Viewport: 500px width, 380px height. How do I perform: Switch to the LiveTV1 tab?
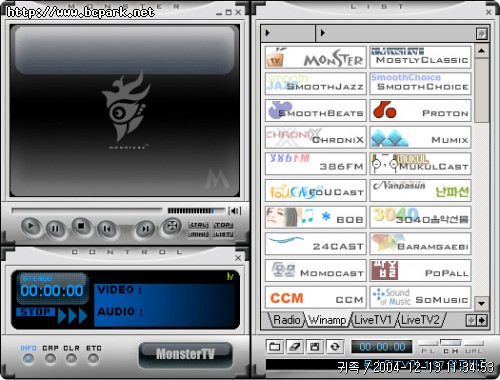373,320
